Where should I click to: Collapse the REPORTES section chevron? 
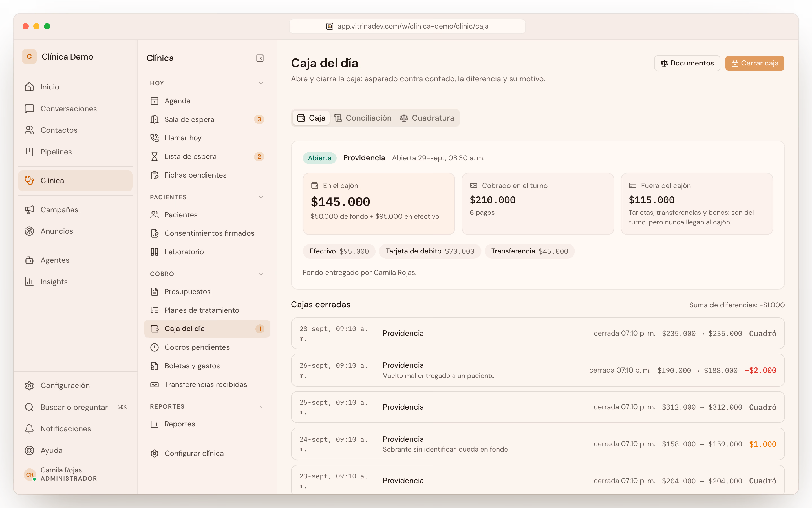tap(261, 406)
